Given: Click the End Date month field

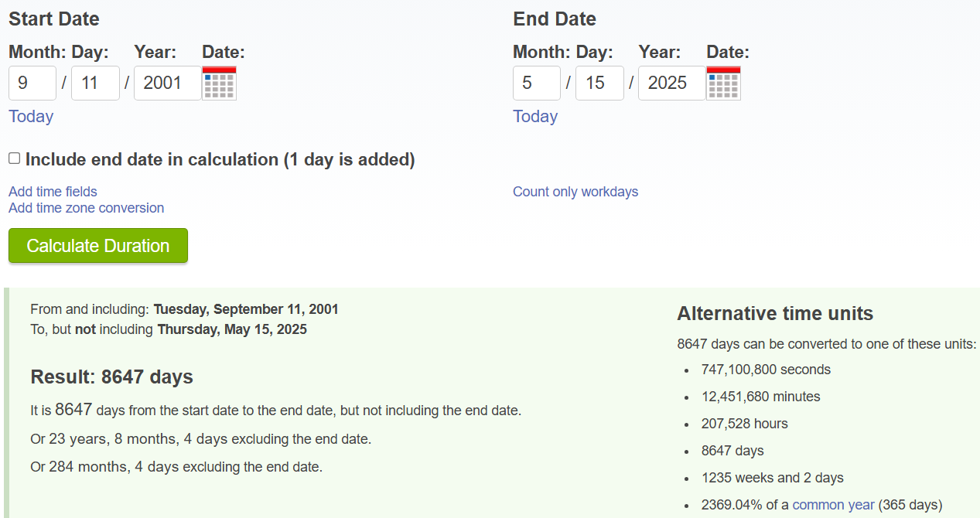Looking at the screenshot, I should (537, 83).
